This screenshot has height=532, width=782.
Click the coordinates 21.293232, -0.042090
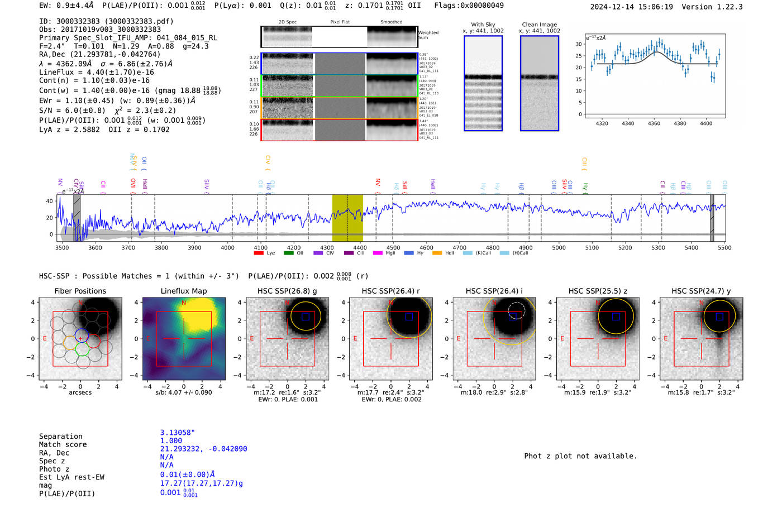pyautogui.click(x=204, y=449)
